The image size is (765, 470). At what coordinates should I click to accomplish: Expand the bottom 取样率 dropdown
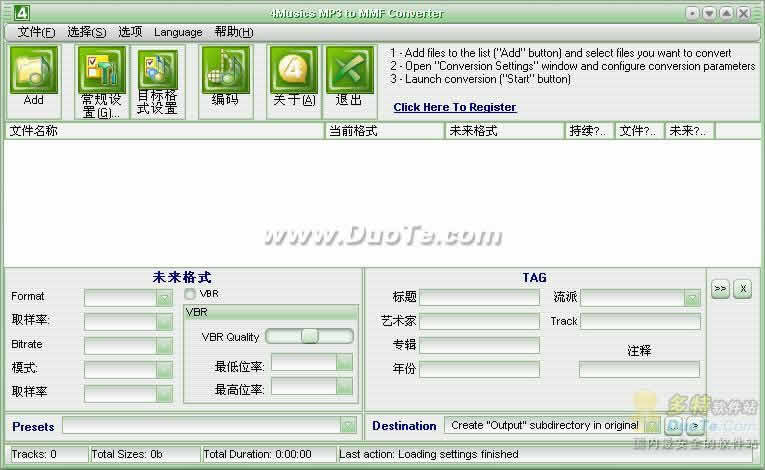tap(164, 393)
